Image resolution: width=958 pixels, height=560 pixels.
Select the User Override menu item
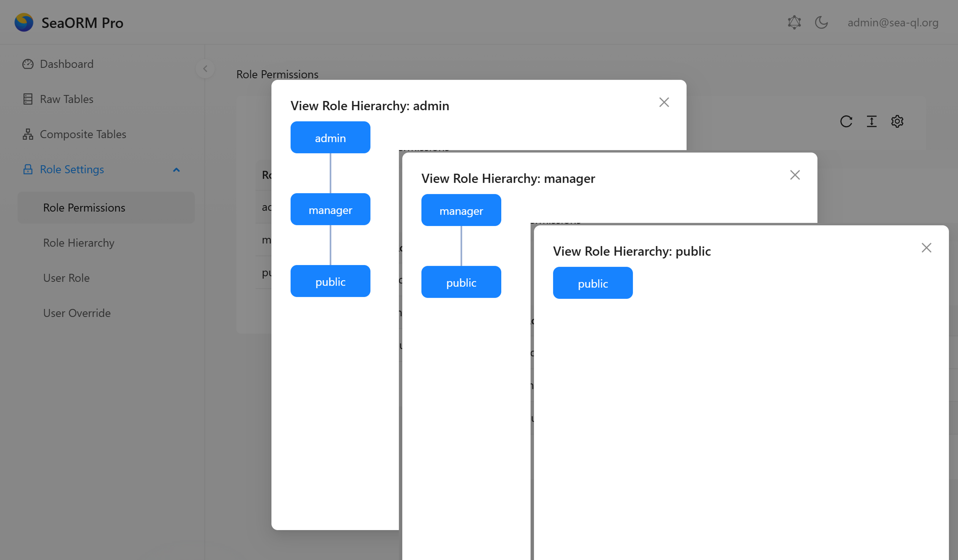[77, 313]
